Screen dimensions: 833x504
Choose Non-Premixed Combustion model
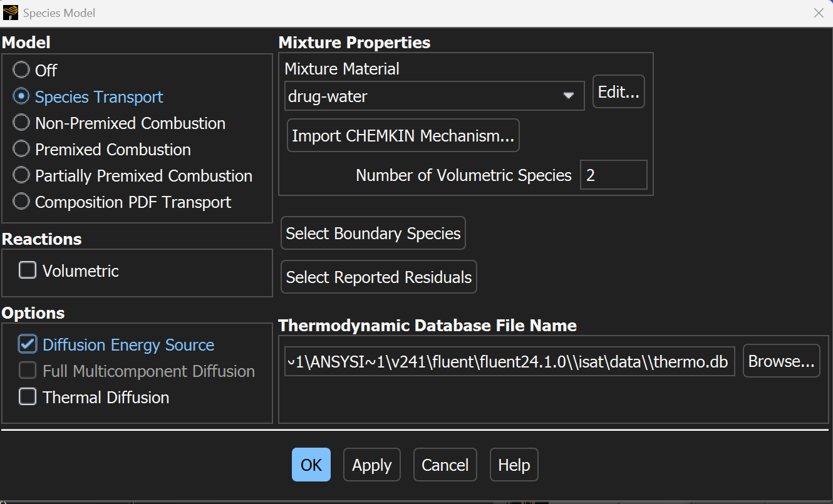click(x=21, y=123)
